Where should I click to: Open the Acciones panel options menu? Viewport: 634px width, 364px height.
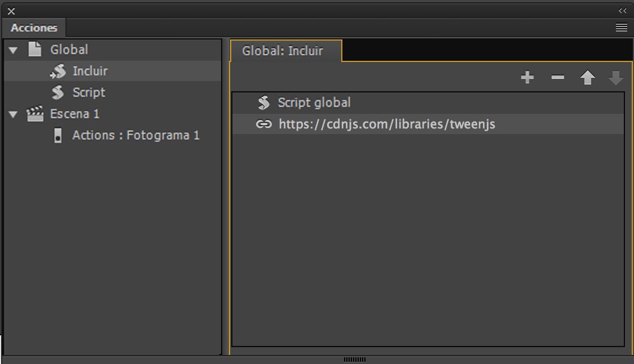(x=622, y=28)
